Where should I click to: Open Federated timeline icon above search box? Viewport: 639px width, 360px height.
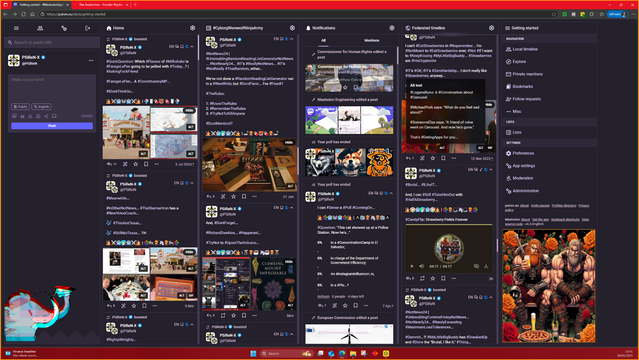[64, 28]
